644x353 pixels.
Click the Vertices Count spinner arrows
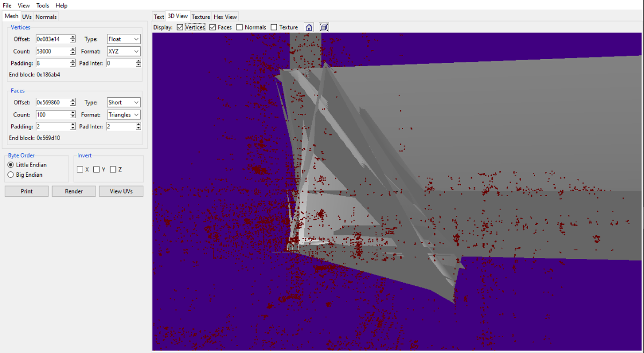point(73,51)
